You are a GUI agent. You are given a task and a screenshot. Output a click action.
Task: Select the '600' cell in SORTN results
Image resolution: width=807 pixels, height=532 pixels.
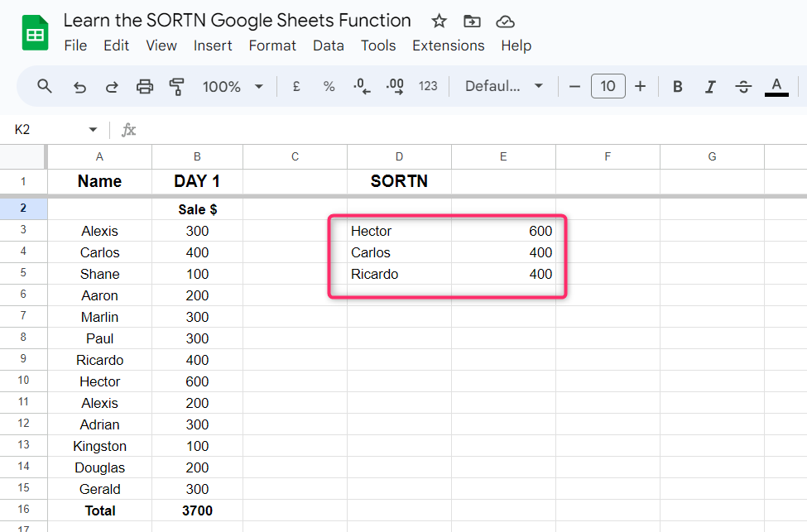pyautogui.click(x=503, y=231)
